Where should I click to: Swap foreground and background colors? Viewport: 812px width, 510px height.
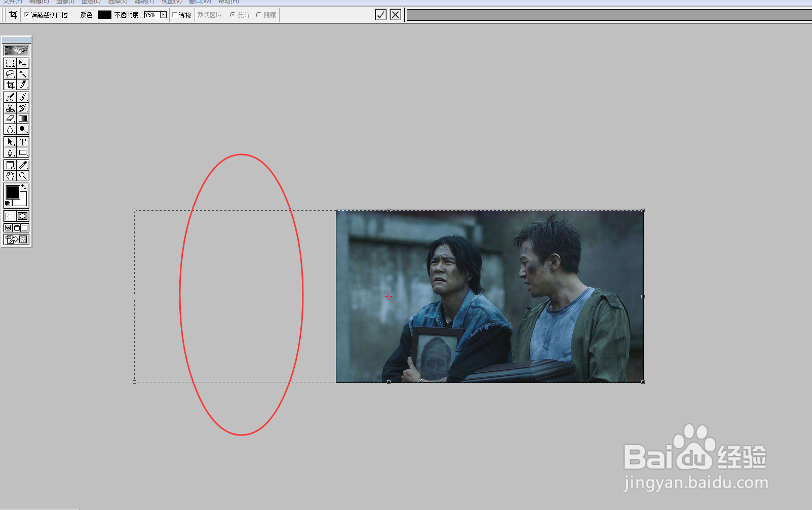24,187
